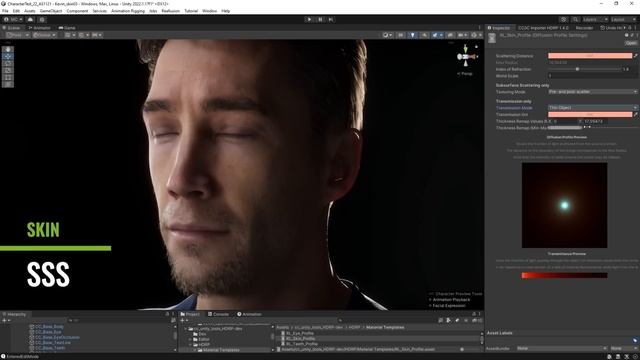Toggle scene lighting bulb icon
Image resolution: width=640 pixels, height=360 pixels.
413,35
